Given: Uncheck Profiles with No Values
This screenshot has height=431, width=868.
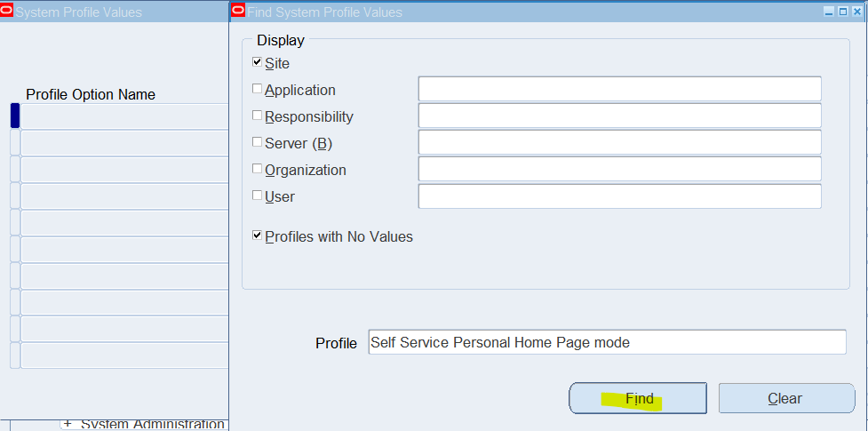Looking at the screenshot, I should 257,235.
